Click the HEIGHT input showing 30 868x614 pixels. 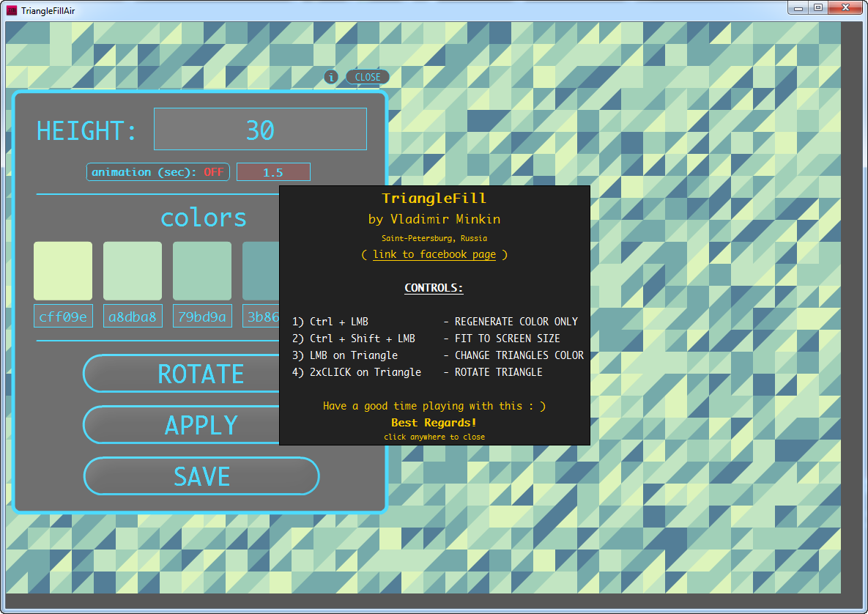(x=260, y=128)
